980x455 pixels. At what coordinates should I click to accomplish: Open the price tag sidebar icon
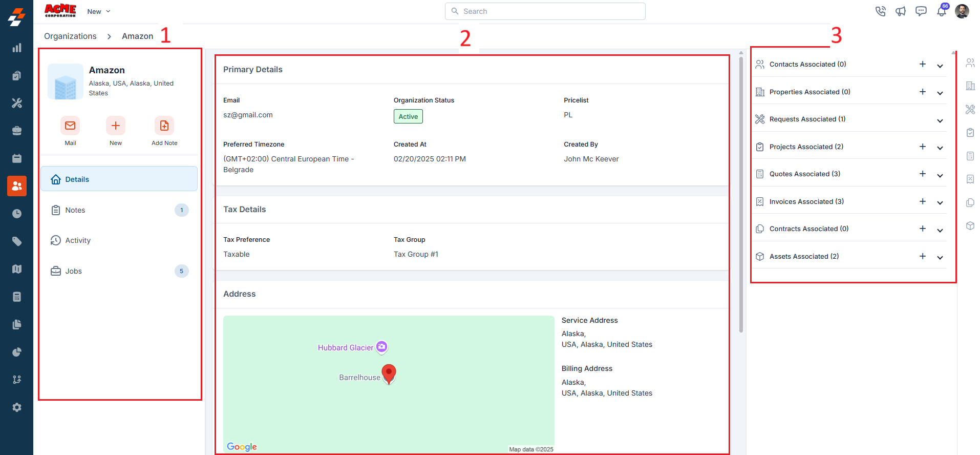click(x=17, y=241)
